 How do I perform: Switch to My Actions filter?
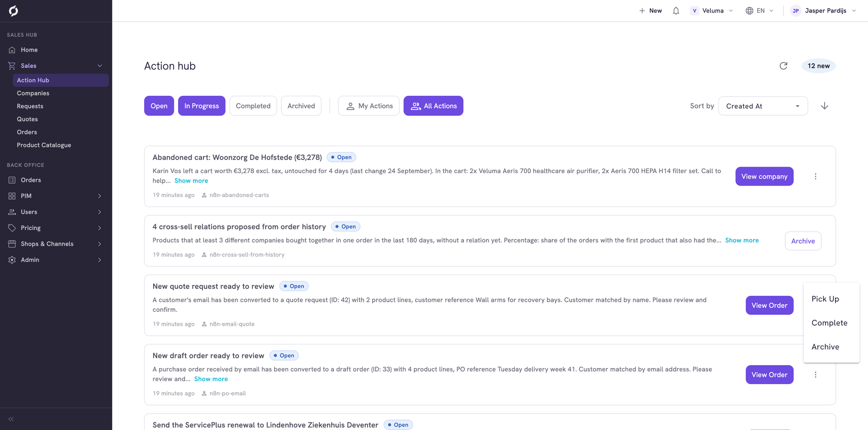tap(369, 106)
